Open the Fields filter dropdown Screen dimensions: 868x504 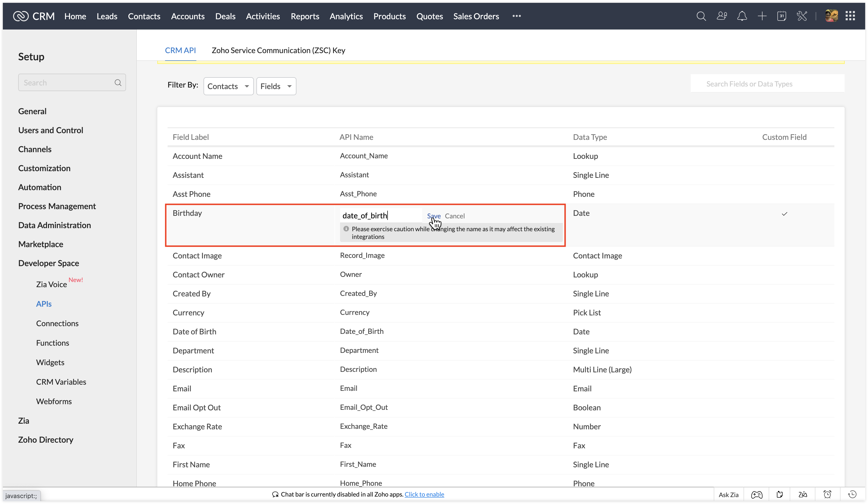276,86
